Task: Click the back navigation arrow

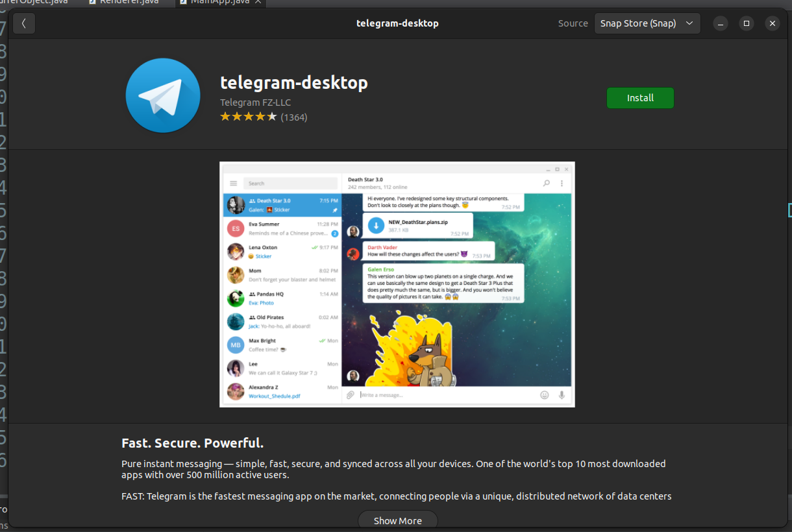Action: click(24, 23)
